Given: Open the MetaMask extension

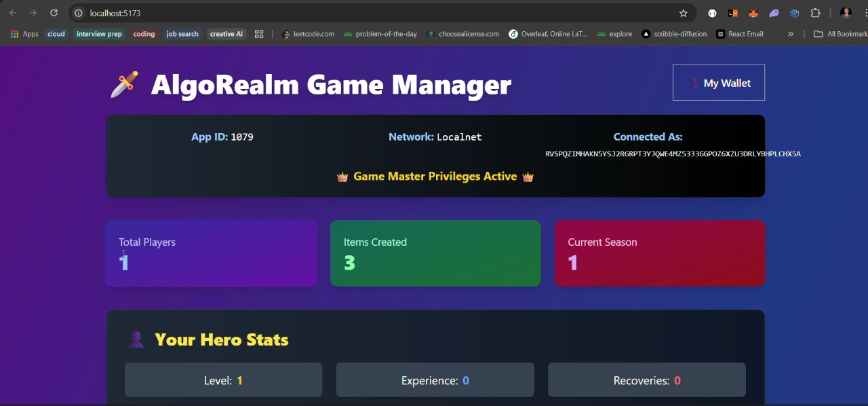Looking at the screenshot, I should (x=753, y=13).
